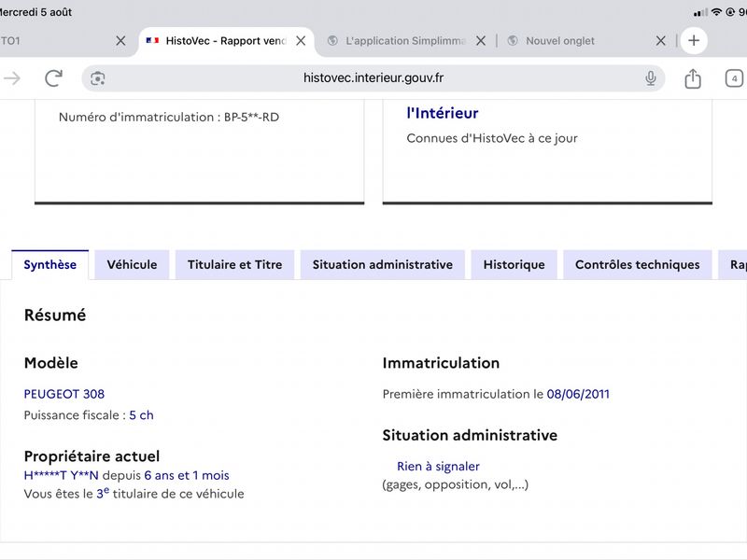Select the HistoVec - Rapport browser tab

(x=226, y=41)
